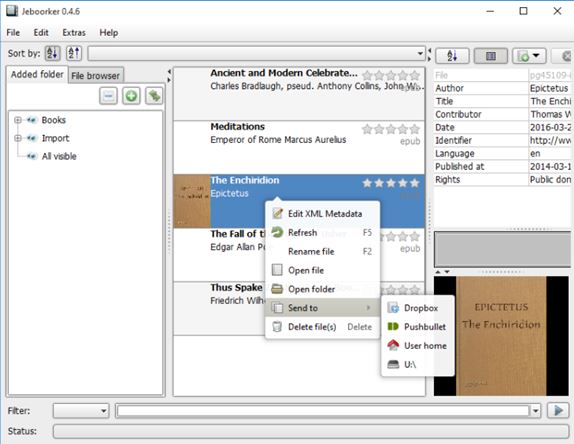Select the Import tree item
574x444 pixels.
click(x=55, y=138)
